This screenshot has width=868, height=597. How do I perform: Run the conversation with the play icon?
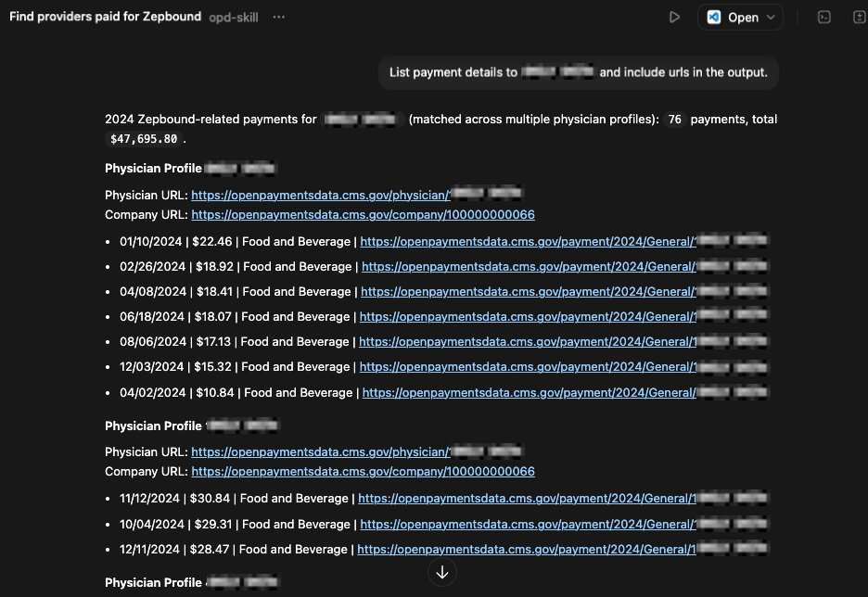click(674, 16)
